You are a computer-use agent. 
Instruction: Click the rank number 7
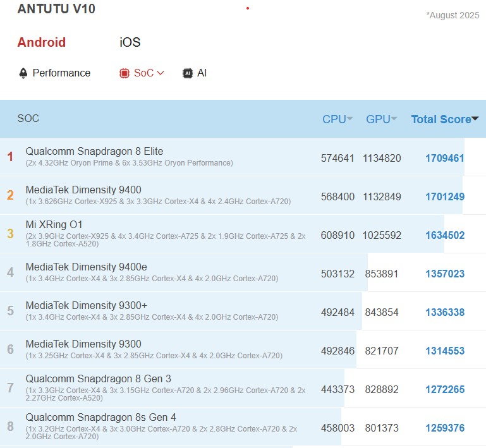(10, 388)
